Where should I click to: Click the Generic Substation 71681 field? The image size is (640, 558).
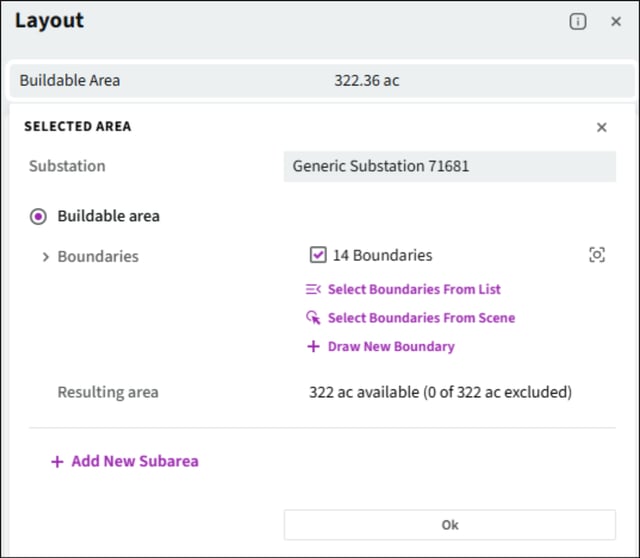click(x=450, y=167)
